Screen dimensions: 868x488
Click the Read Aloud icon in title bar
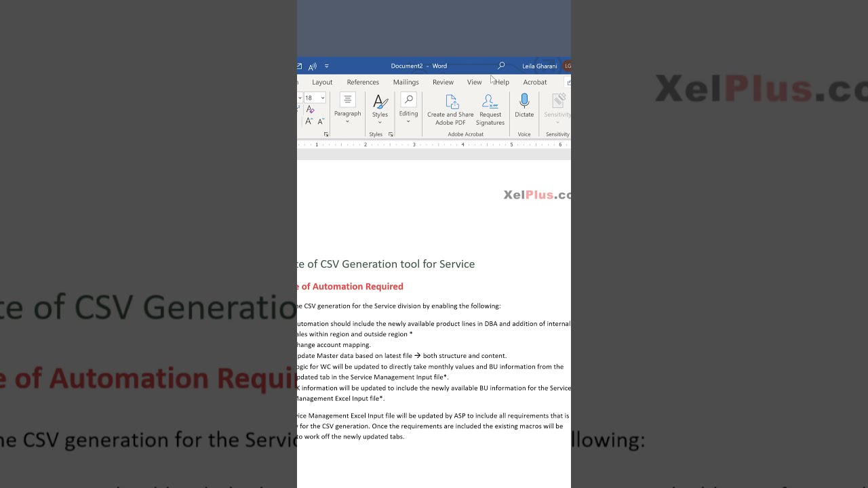point(313,66)
